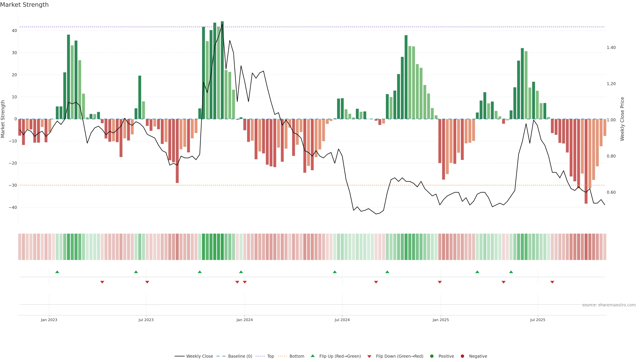The width and height of the screenshot is (644, 362).
Task: Click the first green flip-up marker after Jan 2023
Action: click(x=57, y=272)
